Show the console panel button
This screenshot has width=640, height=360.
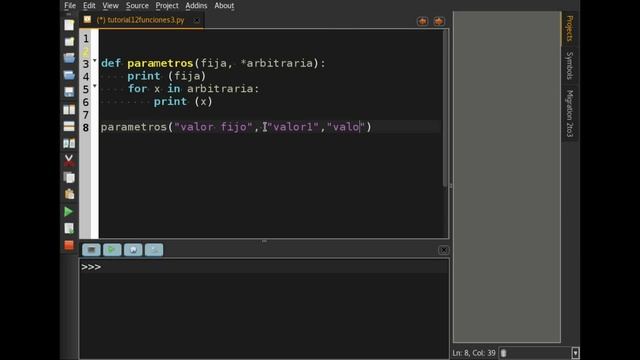coord(91,250)
